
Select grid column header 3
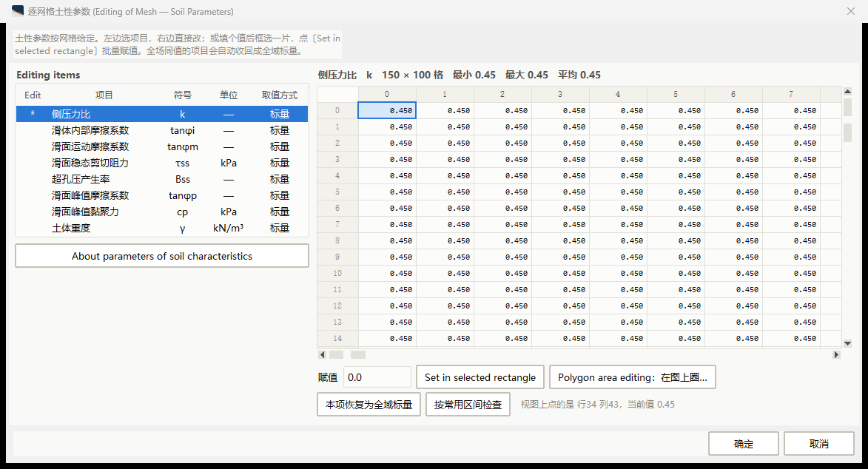click(x=560, y=94)
